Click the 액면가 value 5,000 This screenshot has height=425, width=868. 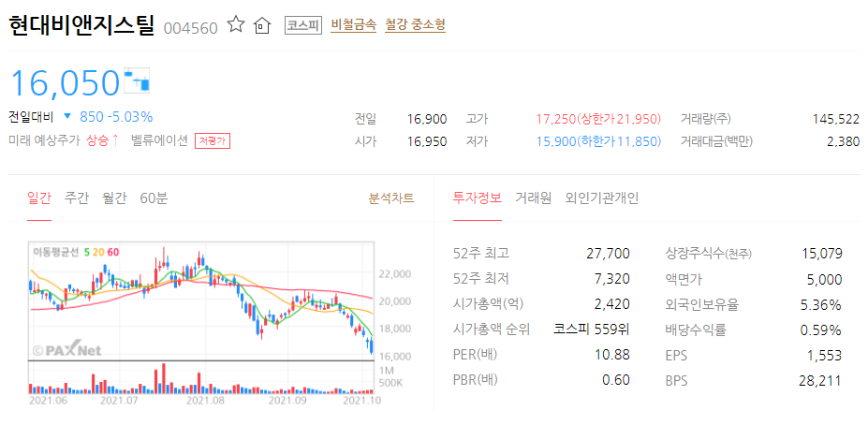(825, 279)
